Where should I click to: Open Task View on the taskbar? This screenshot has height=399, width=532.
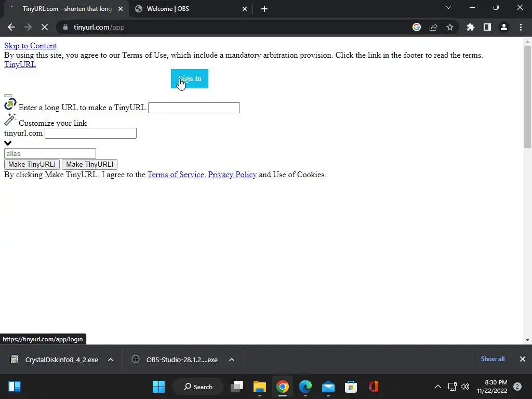click(237, 387)
